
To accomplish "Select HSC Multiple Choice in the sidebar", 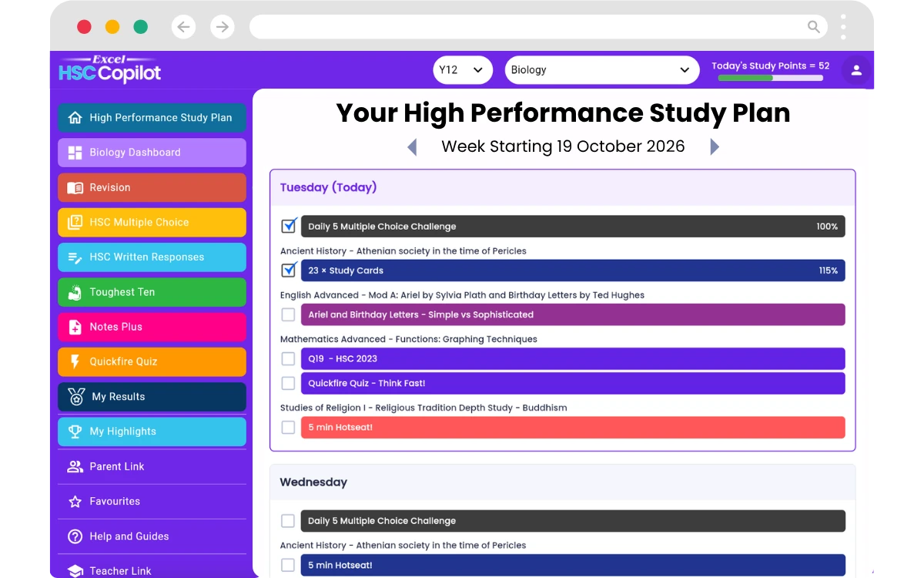I will (152, 222).
